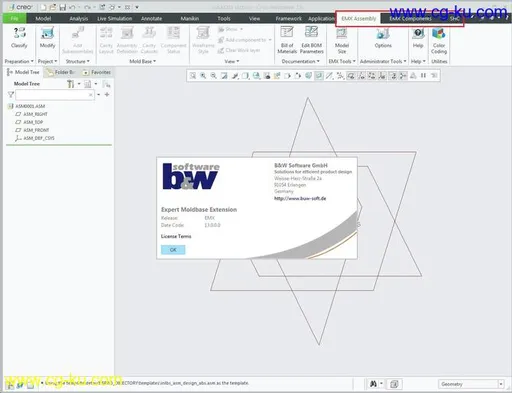This screenshot has width=512, height=393.
Task: Click the add plus icon beside tree search
Action: pyautogui.click(x=107, y=95)
